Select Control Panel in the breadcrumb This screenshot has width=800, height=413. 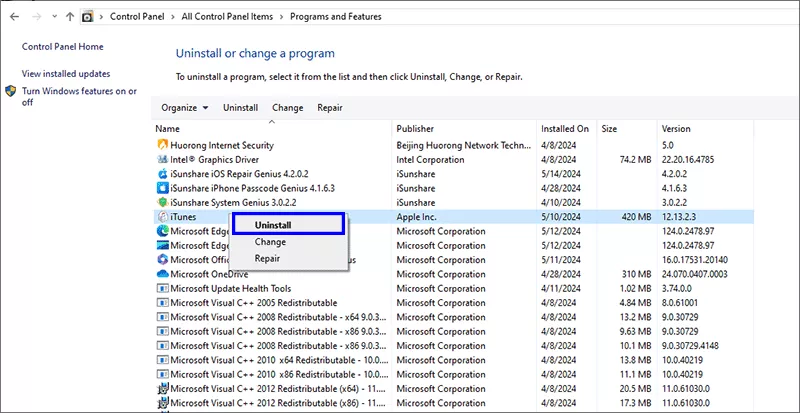[137, 16]
